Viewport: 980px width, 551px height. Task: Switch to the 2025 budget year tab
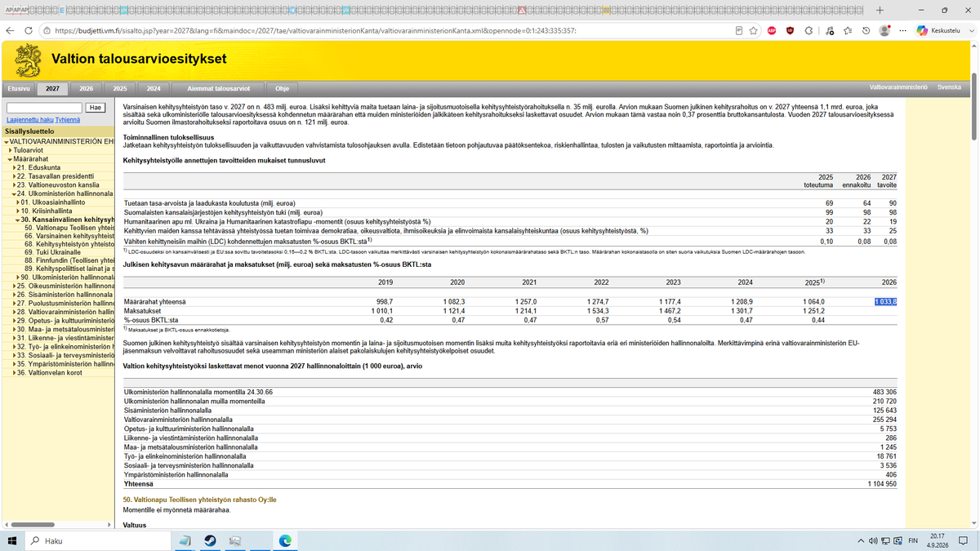click(x=119, y=87)
